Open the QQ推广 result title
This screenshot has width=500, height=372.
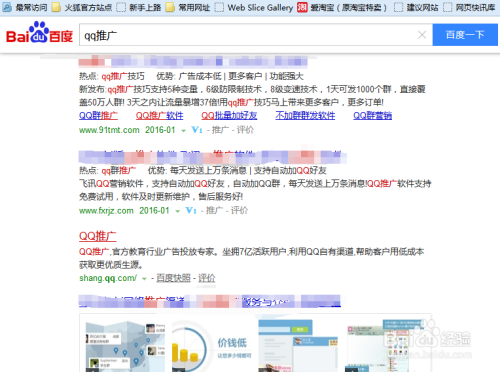coord(98,236)
